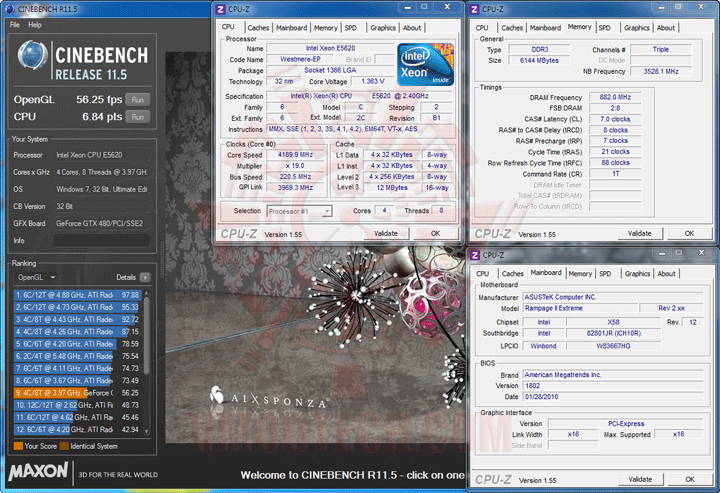The height and width of the screenshot is (493, 720).
Task: Select ranking row 12 6C/6T @ 4.20 GHz
Action: coord(77,430)
